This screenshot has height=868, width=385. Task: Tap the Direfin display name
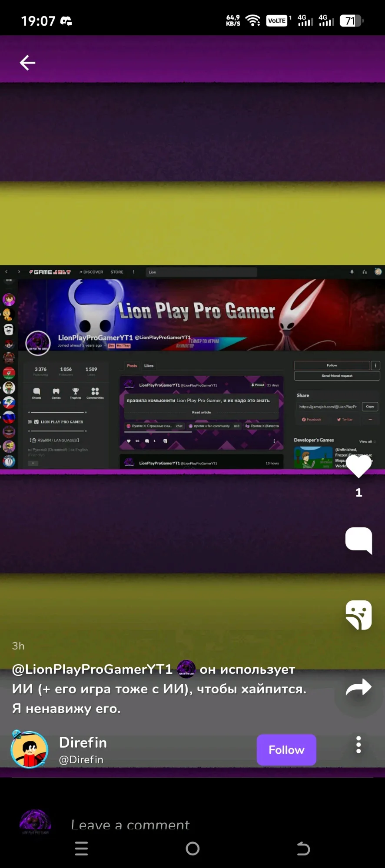(83, 742)
